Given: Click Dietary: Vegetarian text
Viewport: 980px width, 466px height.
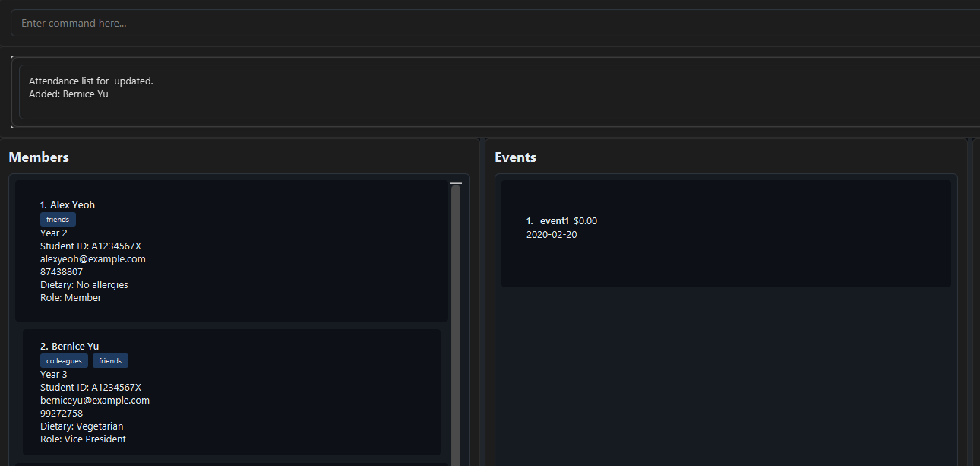Looking at the screenshot, I should [82, 426].
